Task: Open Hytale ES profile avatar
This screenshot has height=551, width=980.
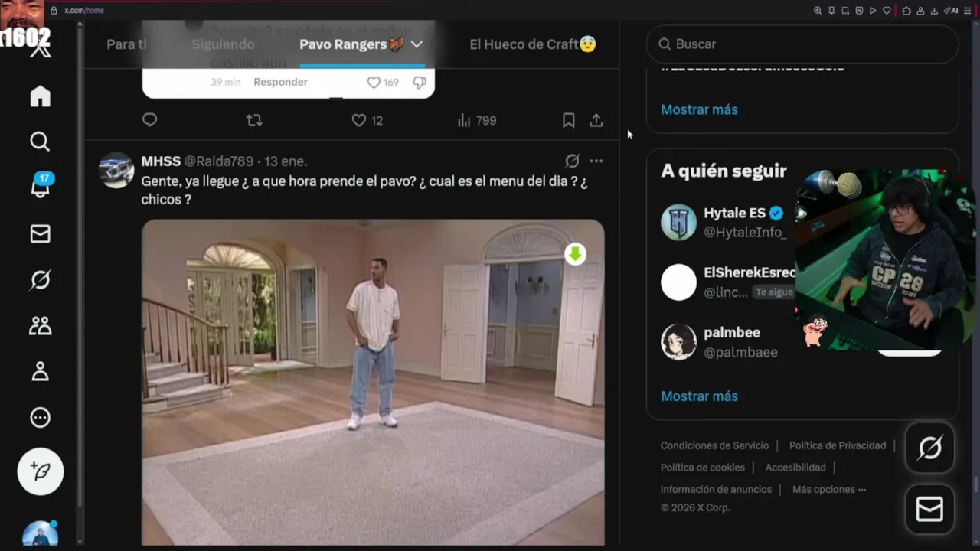Action: coord(678,222)
